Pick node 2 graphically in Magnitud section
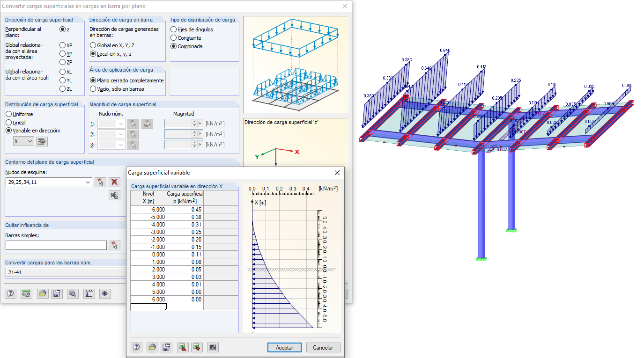Image resolution: width=644 pixels, height=358 pixels. (133, 134)
